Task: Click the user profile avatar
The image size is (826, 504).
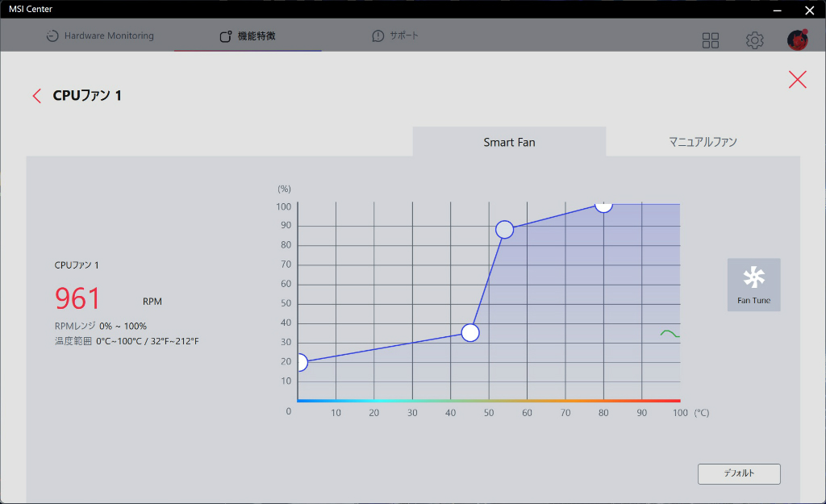Action: [x=797, y=40]
